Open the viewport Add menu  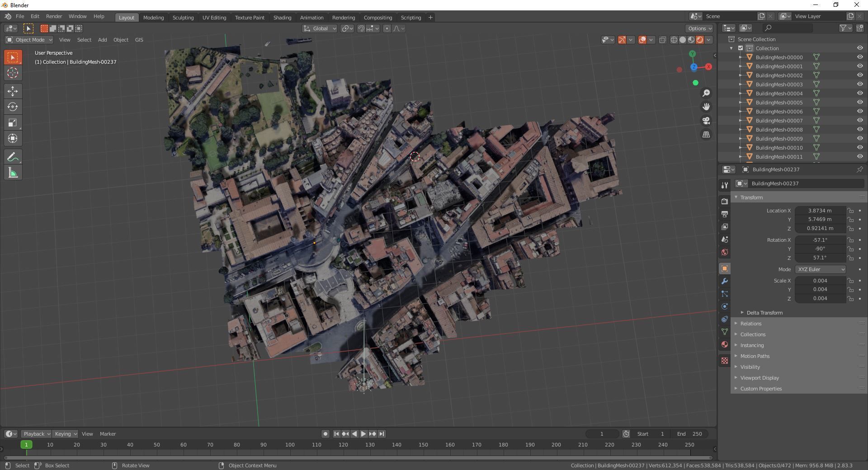103,40
